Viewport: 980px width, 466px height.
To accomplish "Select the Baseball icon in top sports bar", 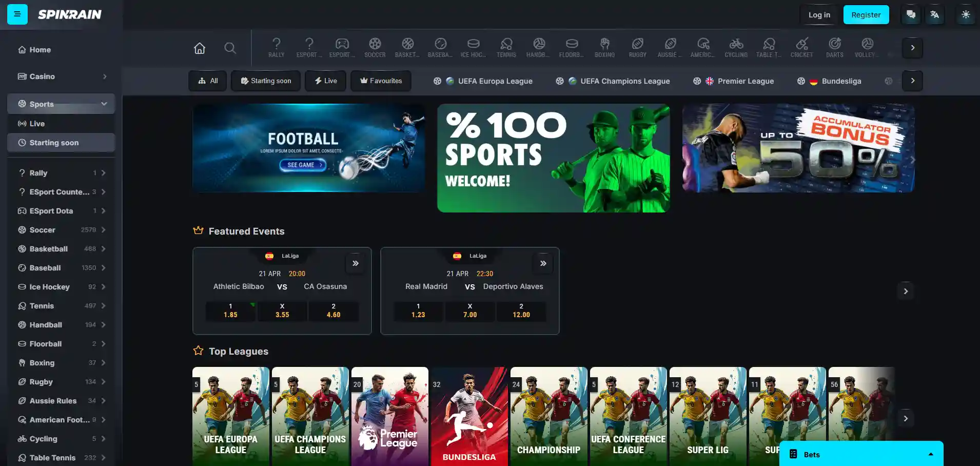I will click(440, 48).
